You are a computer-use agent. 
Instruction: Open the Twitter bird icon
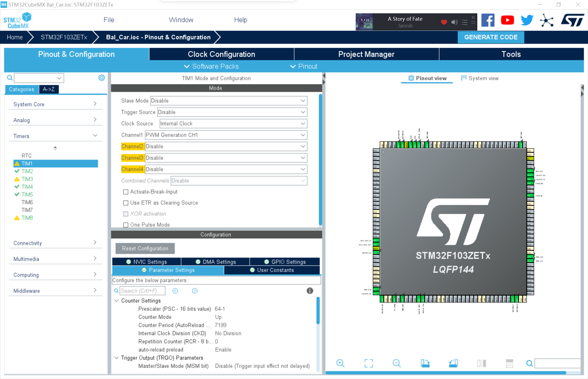(527, 20)
